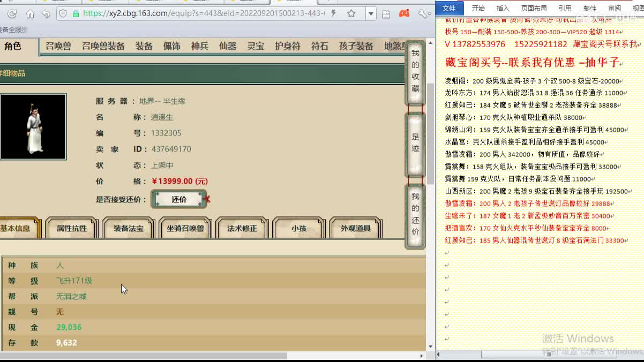This screenshot has width=644, height=362.
Task: Open the Word 插入 ribbon tab
Action: click(503, 8)
